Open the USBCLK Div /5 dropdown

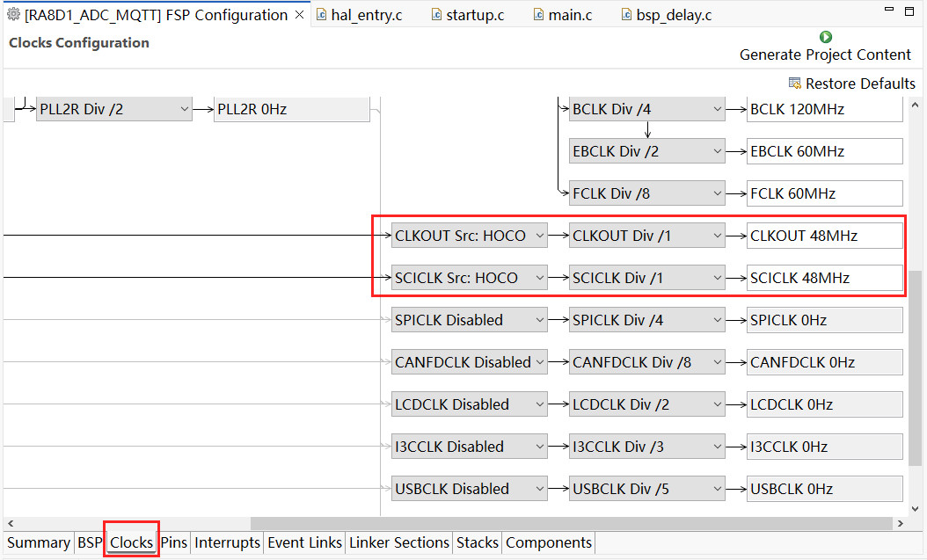tap(646, 489)
